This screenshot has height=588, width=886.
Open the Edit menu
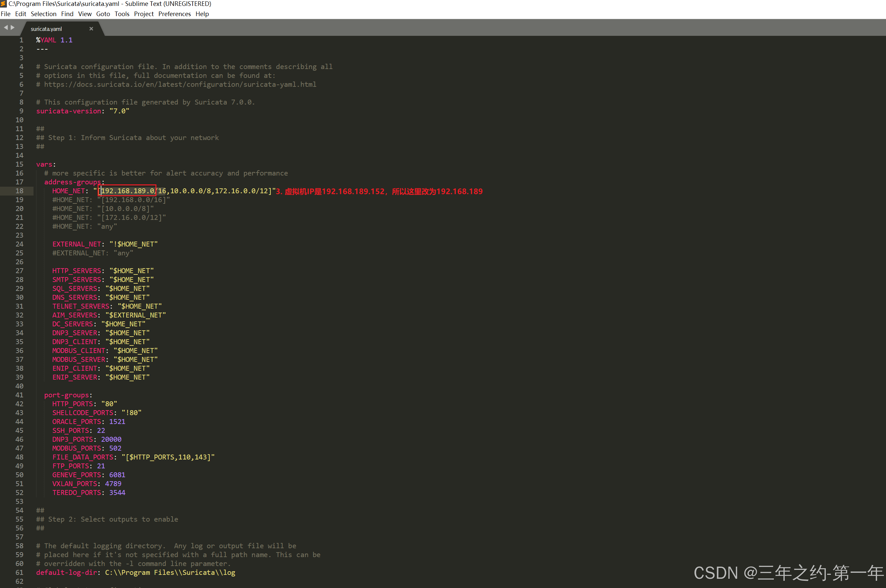click(x=21, y=14)
